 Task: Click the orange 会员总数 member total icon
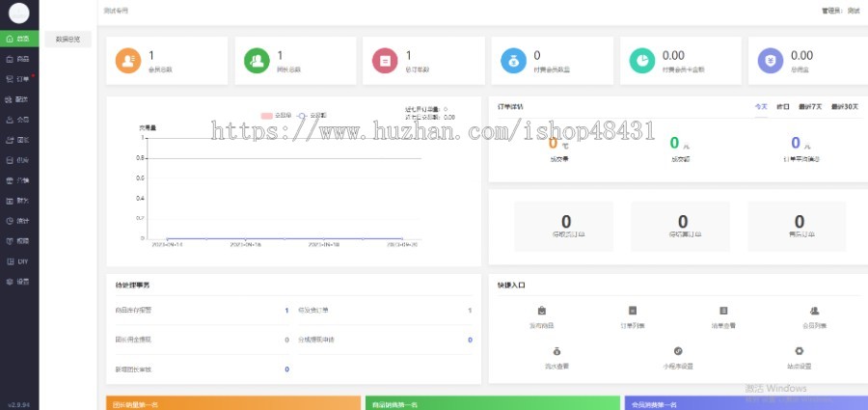[128, 61]
